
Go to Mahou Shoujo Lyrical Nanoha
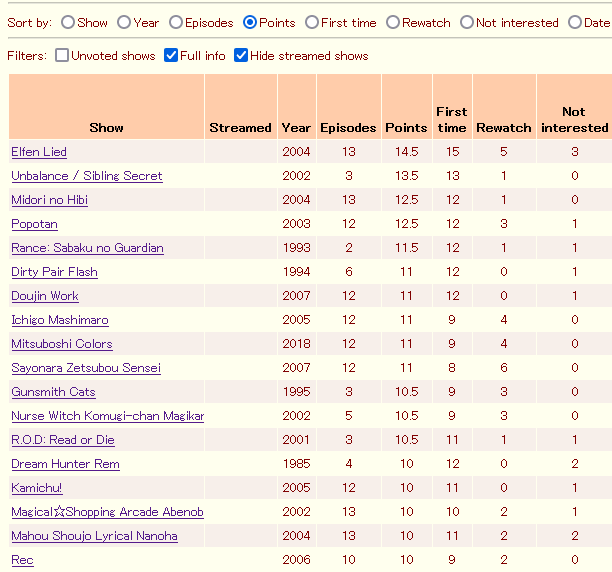pos(94,536)
